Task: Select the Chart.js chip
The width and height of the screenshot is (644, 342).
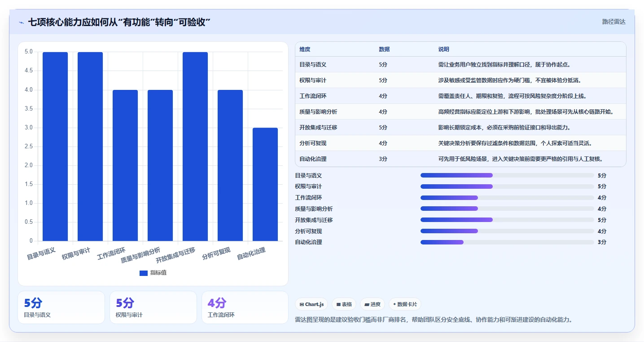Action: [312, 304]
